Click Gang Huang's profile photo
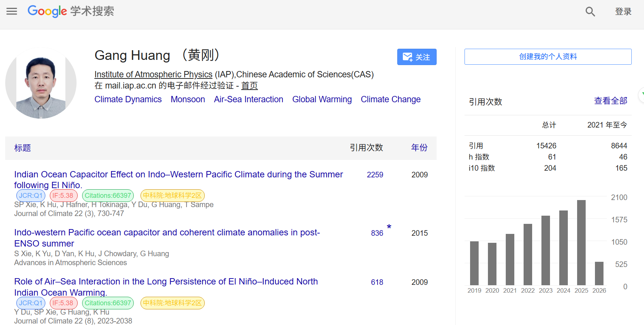 coord(41,83)
